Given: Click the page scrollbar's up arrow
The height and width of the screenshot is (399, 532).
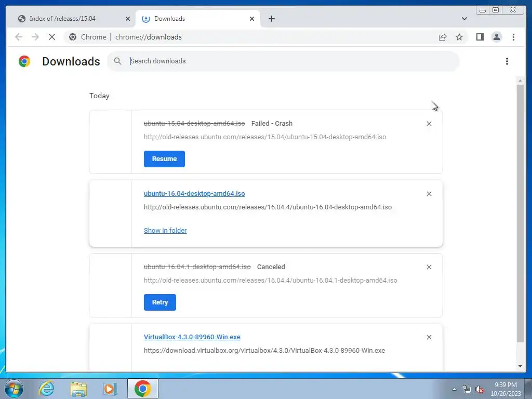Looking at the screenshot, I should pos(520,81).
